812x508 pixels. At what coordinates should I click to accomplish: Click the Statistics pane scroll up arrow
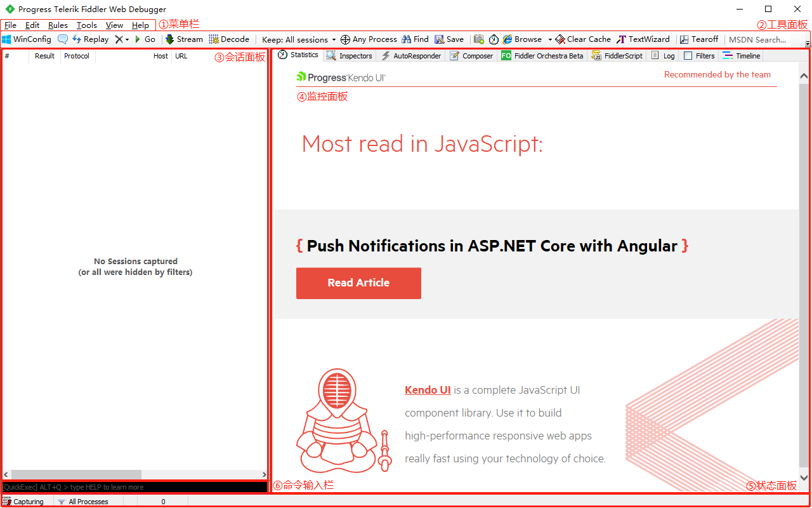point(804,75)
